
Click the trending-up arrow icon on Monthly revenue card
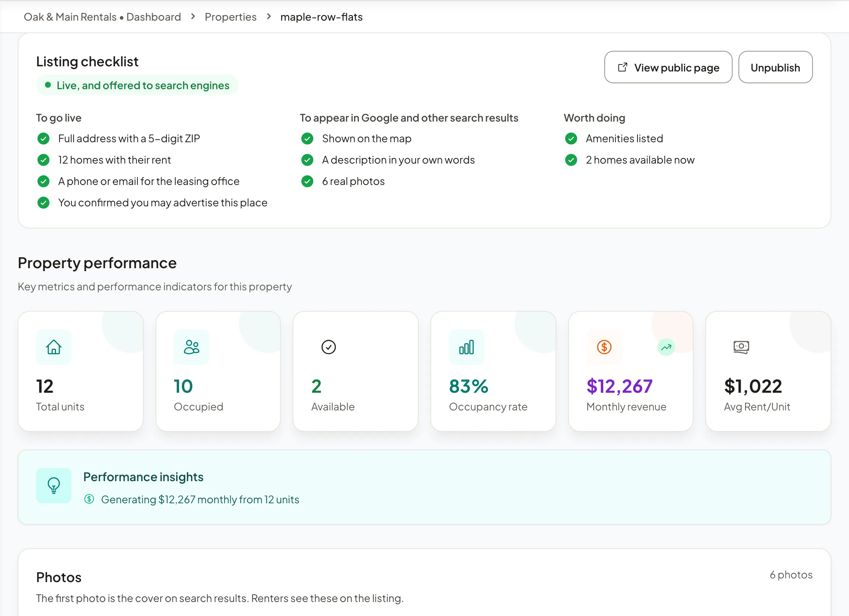[666, 347]
